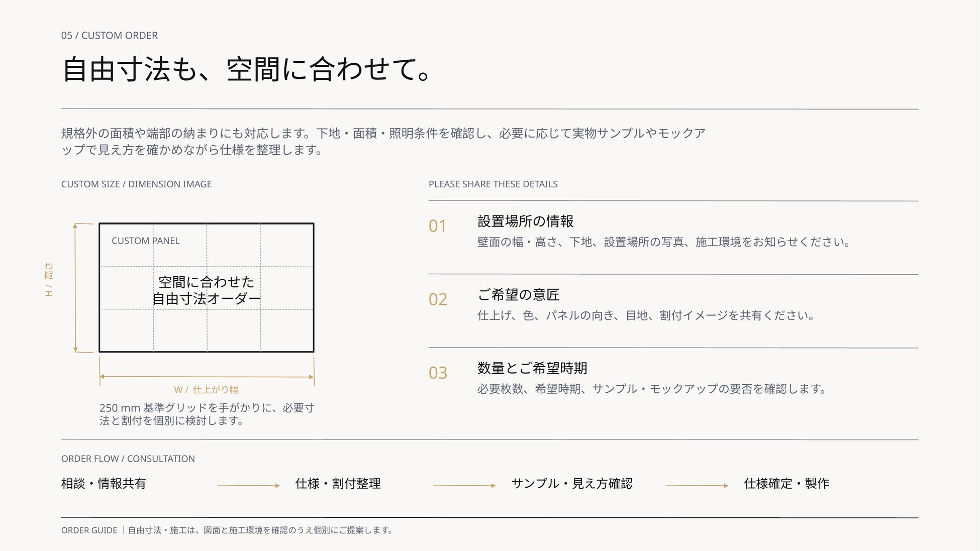Select the gold number 03
This screenshot has height=551, width=980.
point(438,373)
